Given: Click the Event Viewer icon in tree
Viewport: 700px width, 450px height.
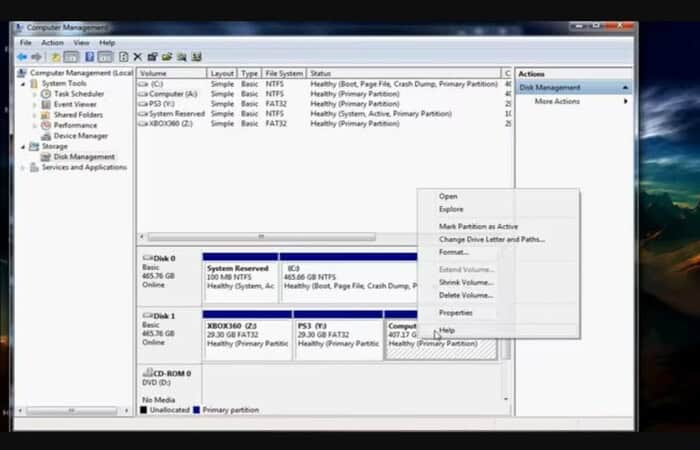Looking at the screenshot, I should point(46,104).
